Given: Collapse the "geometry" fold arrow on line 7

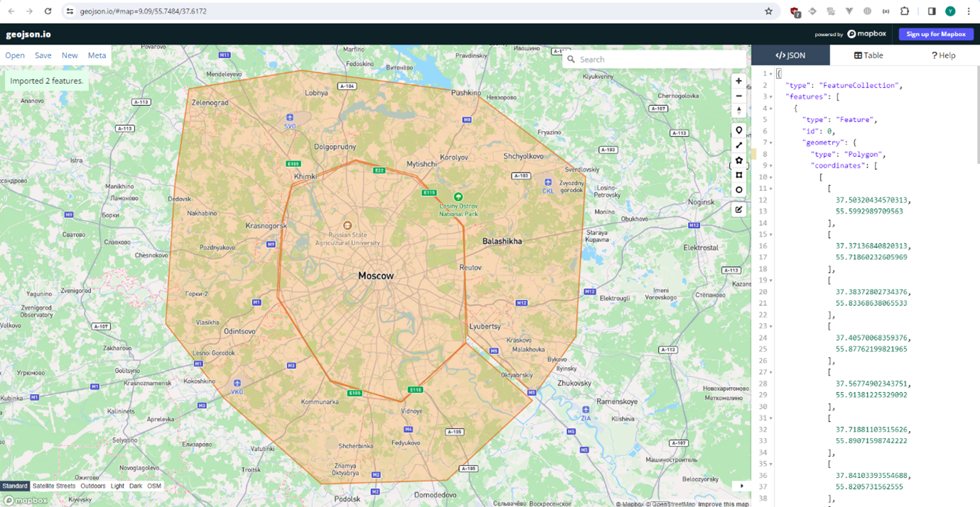Looking at the screenshot, I should [x=771, y=143].
